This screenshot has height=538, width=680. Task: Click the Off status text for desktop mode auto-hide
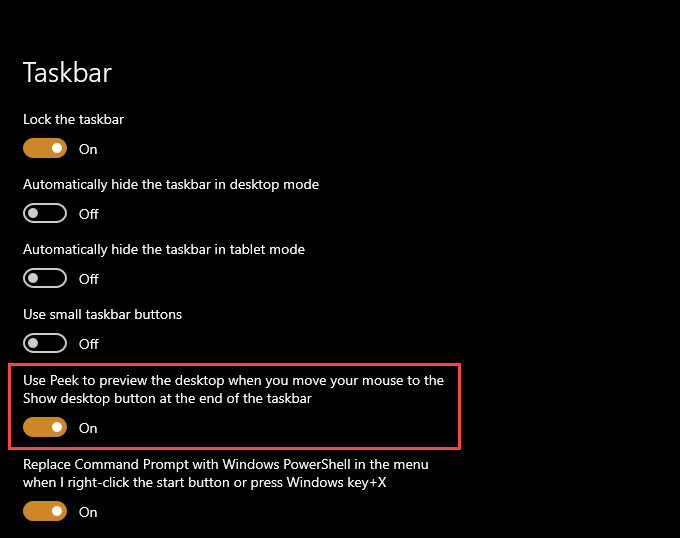click(89, 214)
